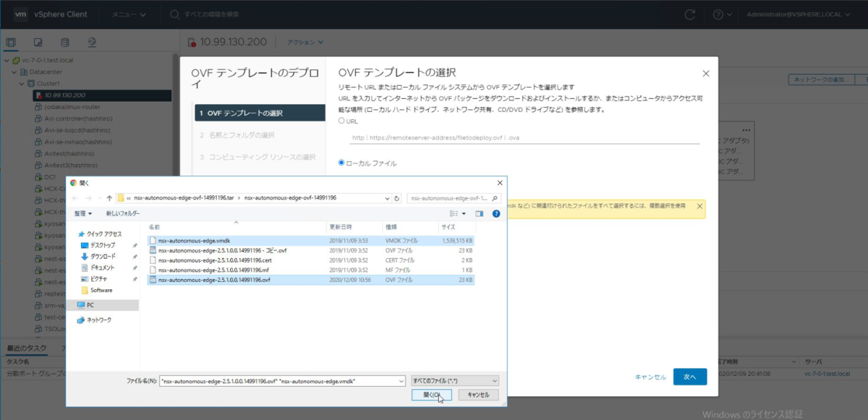Open the Actions dropdown for host 10.99.130.200

[x=305, y=43]
